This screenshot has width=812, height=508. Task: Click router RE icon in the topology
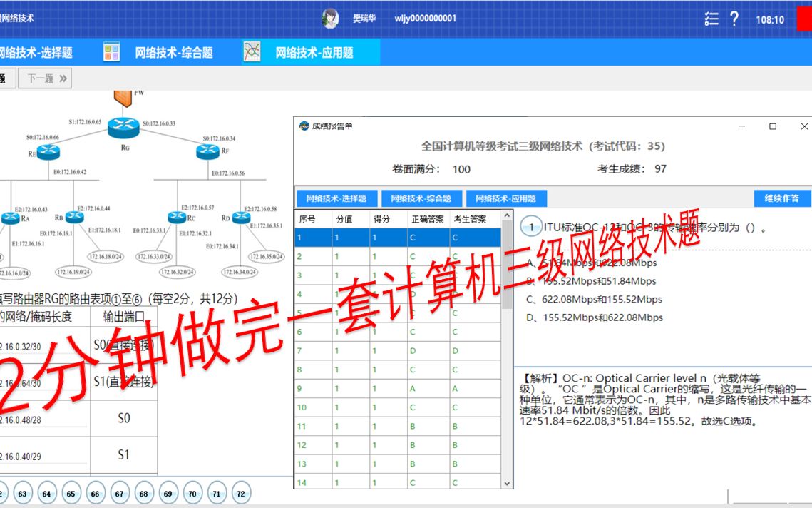(48, 151)
